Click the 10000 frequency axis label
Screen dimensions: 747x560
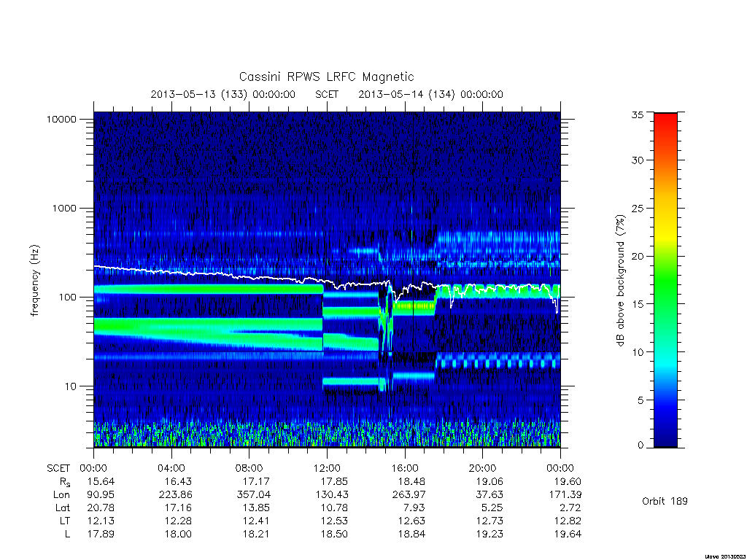coord(61,119)
